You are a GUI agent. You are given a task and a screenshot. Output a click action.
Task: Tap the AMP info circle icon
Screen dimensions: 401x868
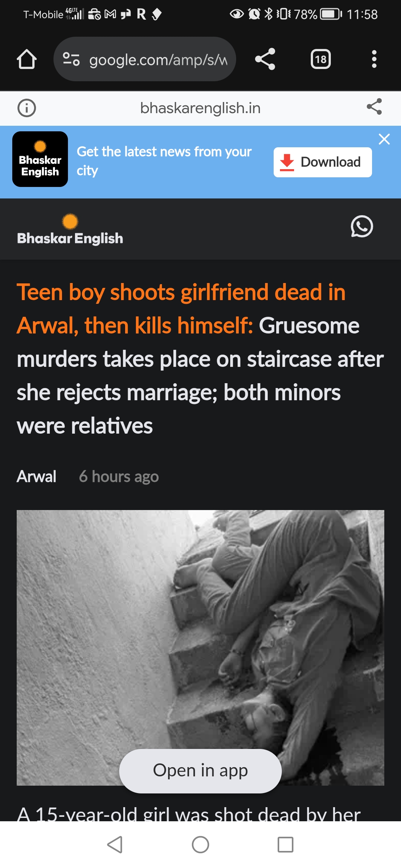(27, 108)
